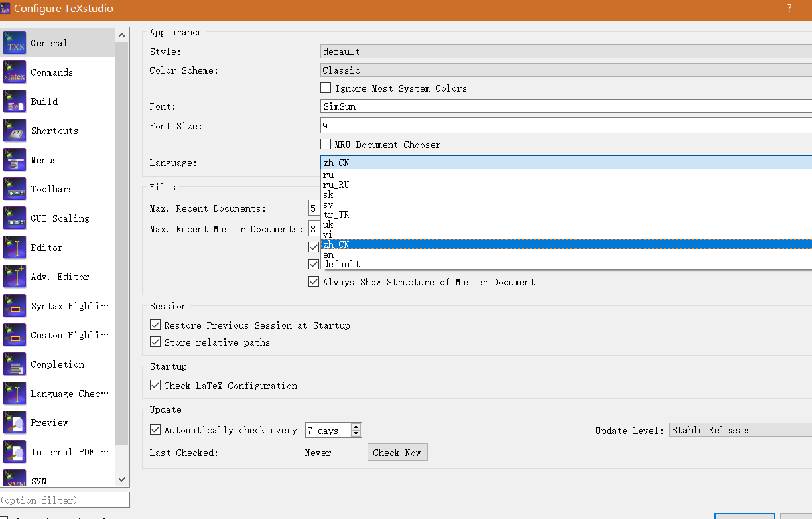The image size is (812, 519).
Task: Go to the Syntax Highlighting page
Action: coord(58,306)
